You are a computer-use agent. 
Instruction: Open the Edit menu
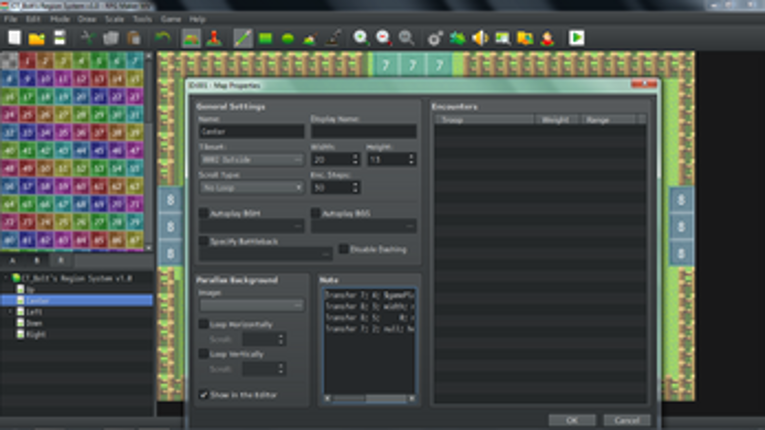(33, 19)
